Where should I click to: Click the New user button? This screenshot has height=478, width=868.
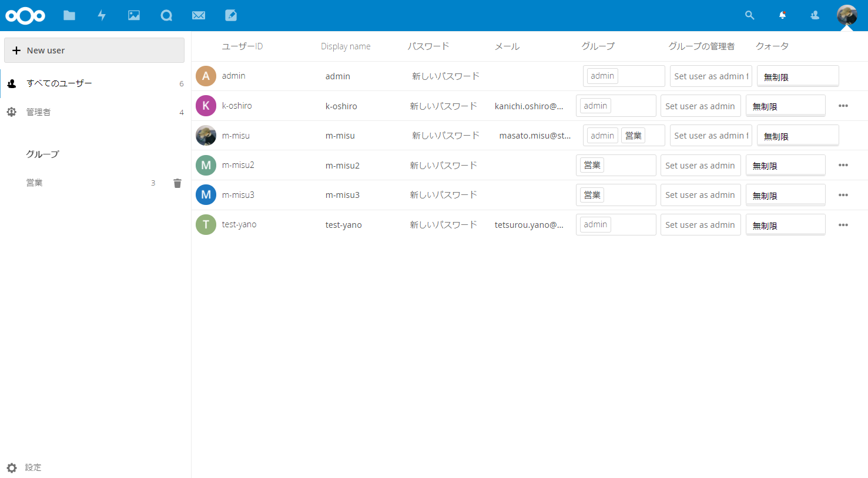point(94,51)
